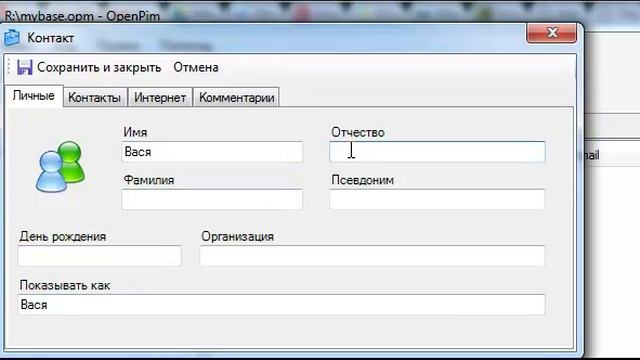Focus the Организация input field
The width and height of the screenshot is (640, 360).
pyautogui.click(x=372, y=256)
